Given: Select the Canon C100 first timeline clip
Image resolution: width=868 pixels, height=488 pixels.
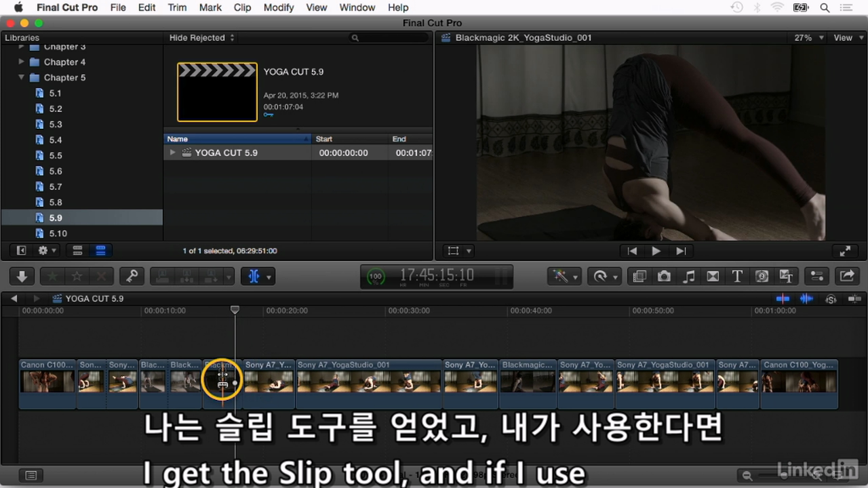Looking at the screenshot, I should (47, 384).
